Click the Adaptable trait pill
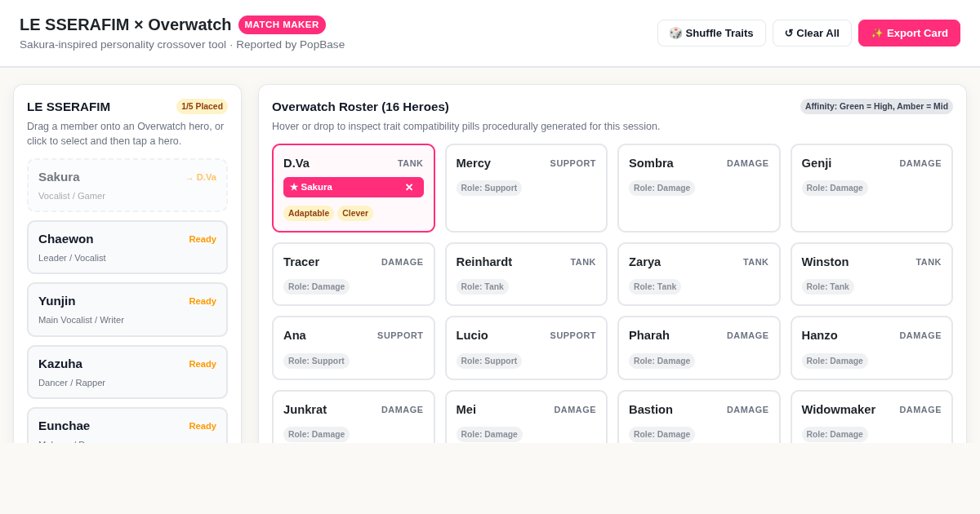The width and height of the screenshot is (980, 514). (x=309, y=213)
